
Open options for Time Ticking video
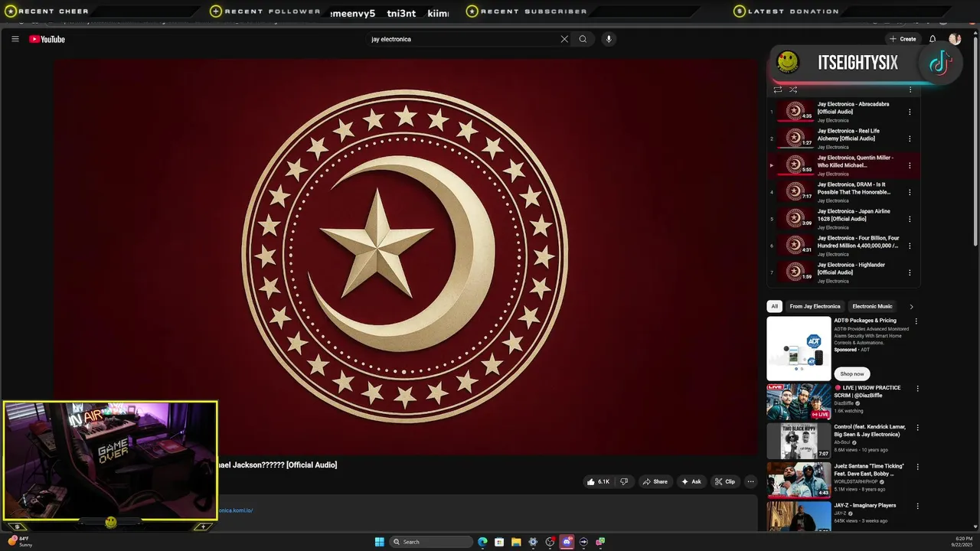click(x=917, y=467)
